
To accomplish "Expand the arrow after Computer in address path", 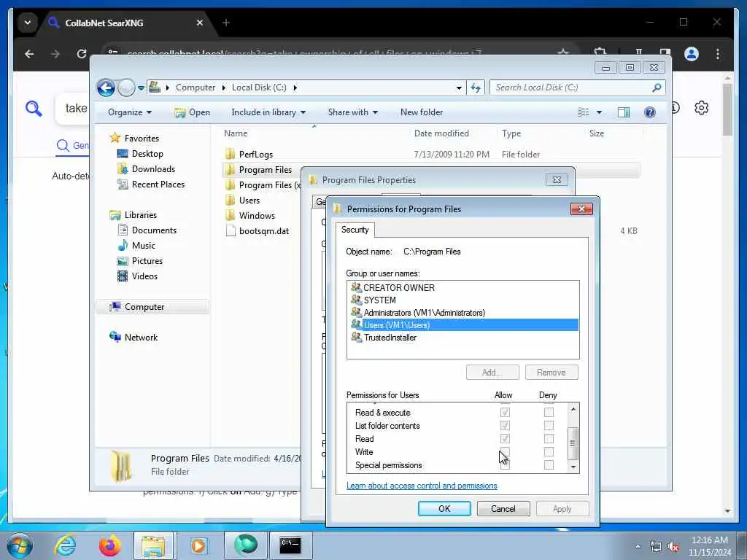I will coord(223,87).
